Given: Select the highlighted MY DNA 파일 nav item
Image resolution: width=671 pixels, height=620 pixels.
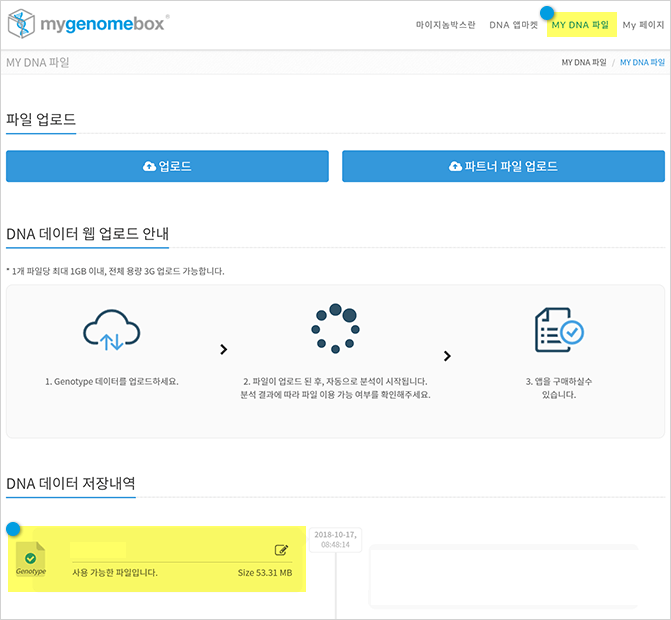Looking at the screenshot, I should 581,25.
